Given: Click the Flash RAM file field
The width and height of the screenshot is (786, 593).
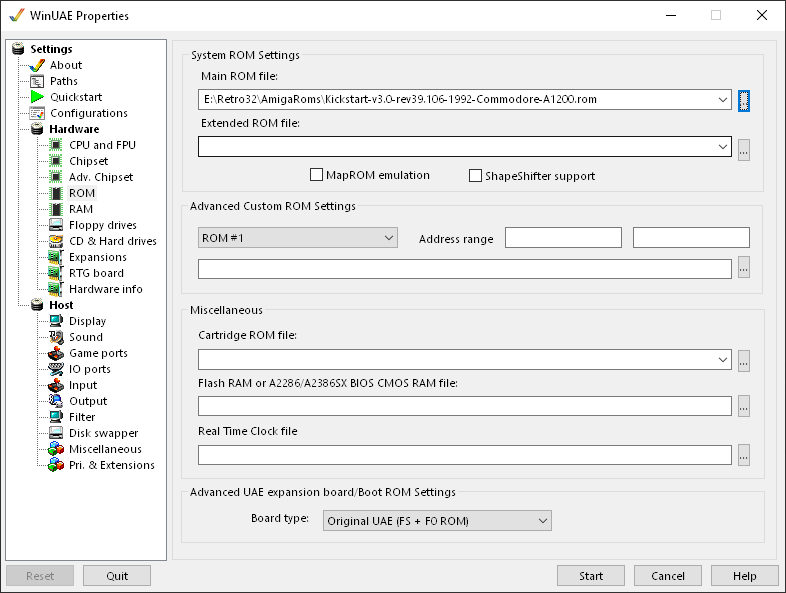Looking at the screenshot, I should [x=465, y=406].
